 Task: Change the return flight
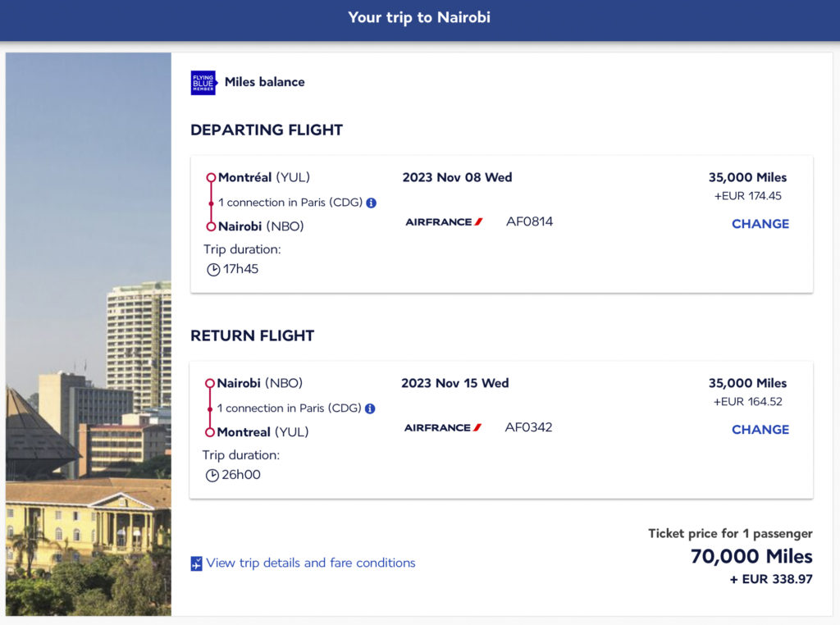[x=760, y=430]
